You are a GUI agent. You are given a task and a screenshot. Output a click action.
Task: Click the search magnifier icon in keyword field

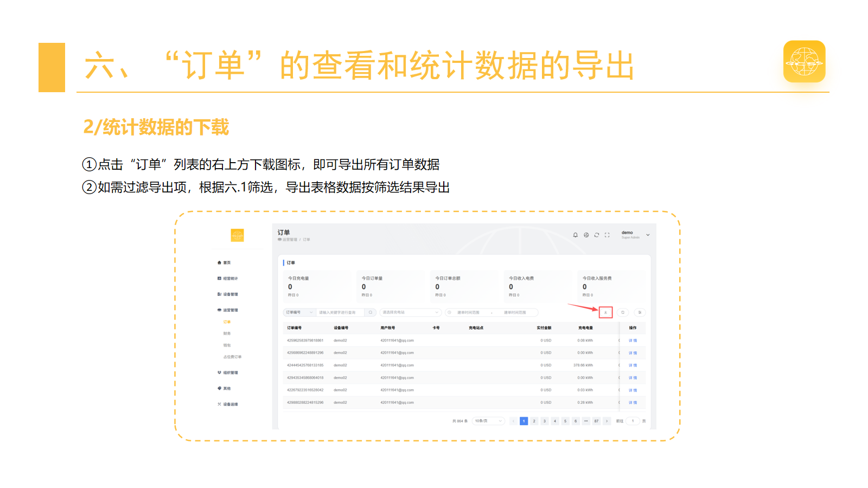pos(371,312)
